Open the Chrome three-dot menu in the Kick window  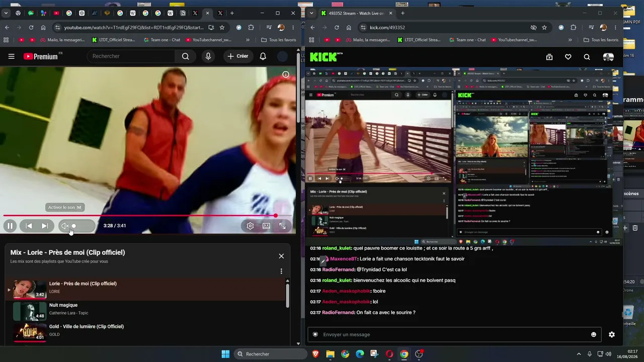pos(615,28)
